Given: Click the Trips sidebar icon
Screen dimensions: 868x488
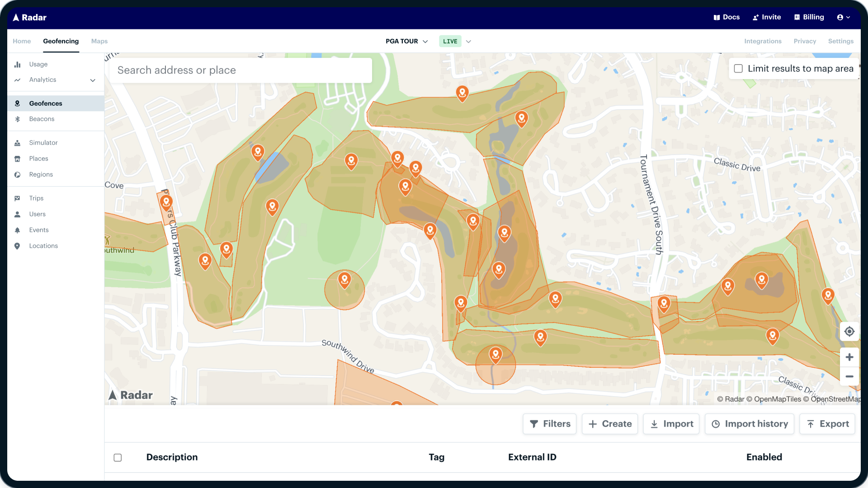Looking at the screenshot, I should [x=17, y=198].
